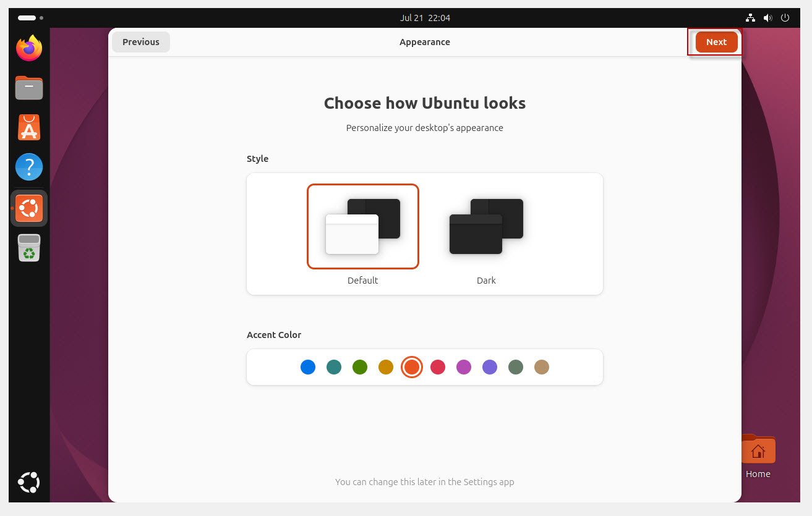Screen dimensions: 812x516
Task: Go back with Previous button
Action: point(141,42)
